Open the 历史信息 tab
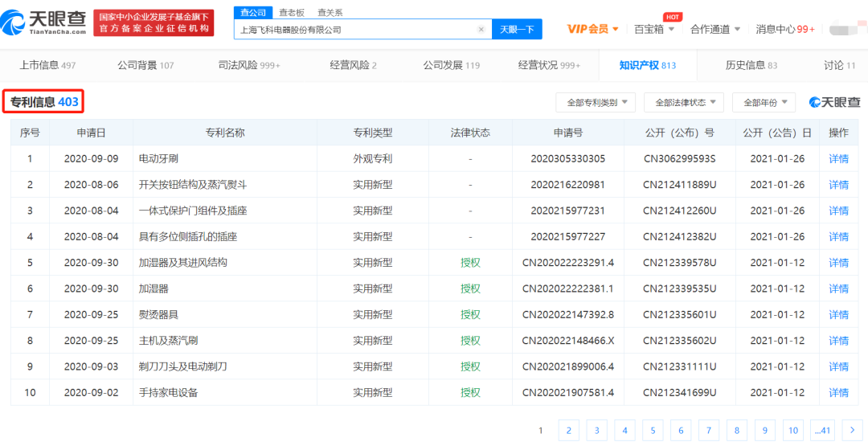Screen dimensions: 868x446 pos(751,65)
